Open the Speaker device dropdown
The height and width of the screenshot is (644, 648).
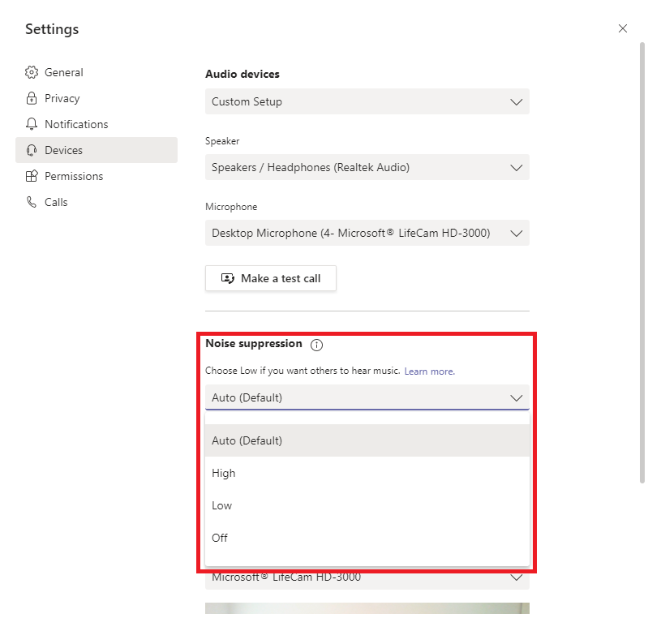[367, 167]
